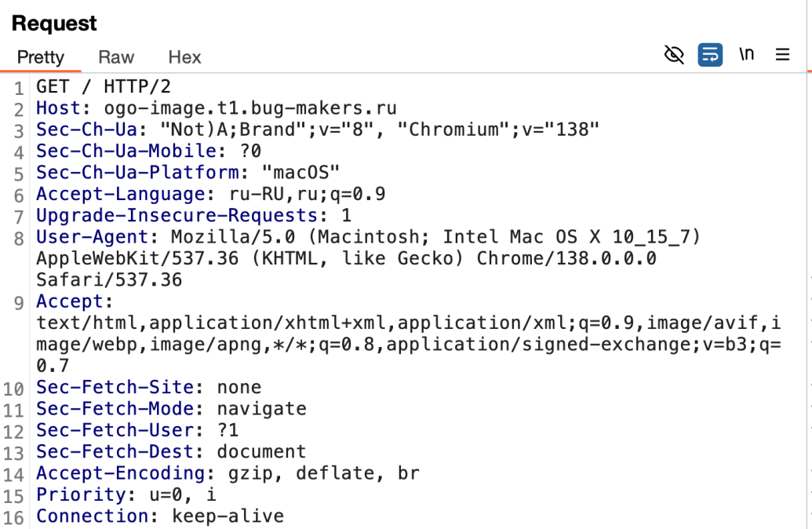Click the Accept header name on line 9
This screenshot has height=529, width=812.
click(69, 301)
